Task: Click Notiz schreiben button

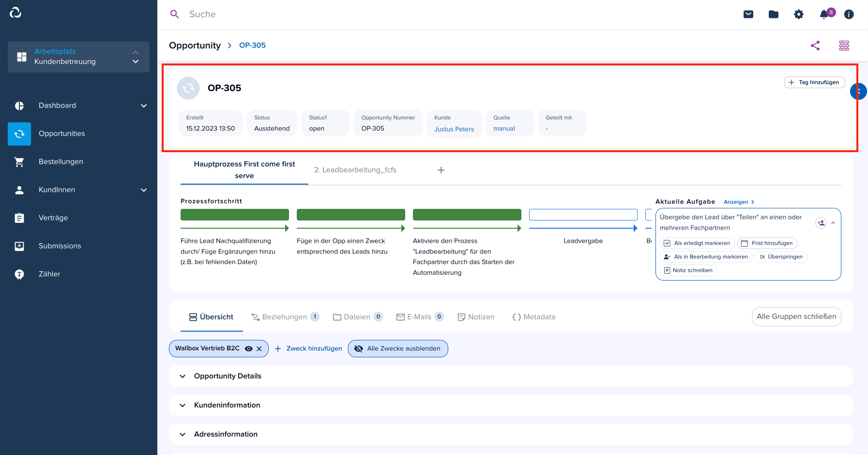Action: click(688, 270)
